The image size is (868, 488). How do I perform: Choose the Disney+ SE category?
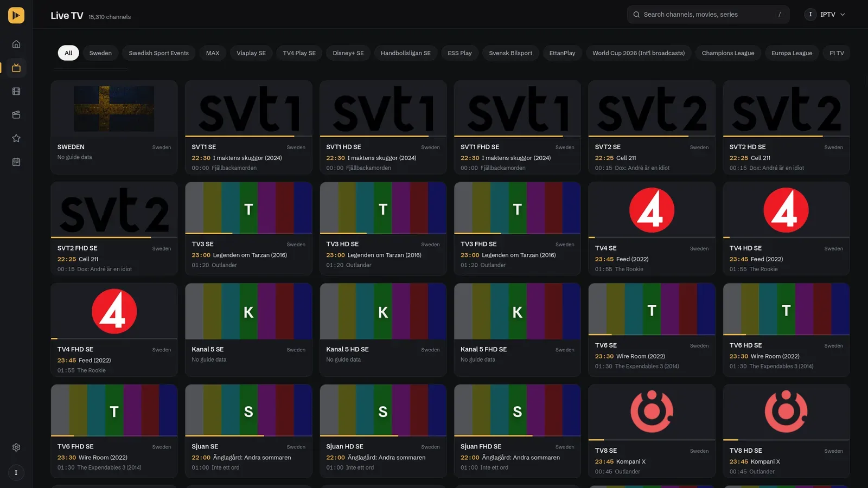[x=348, y=53]
